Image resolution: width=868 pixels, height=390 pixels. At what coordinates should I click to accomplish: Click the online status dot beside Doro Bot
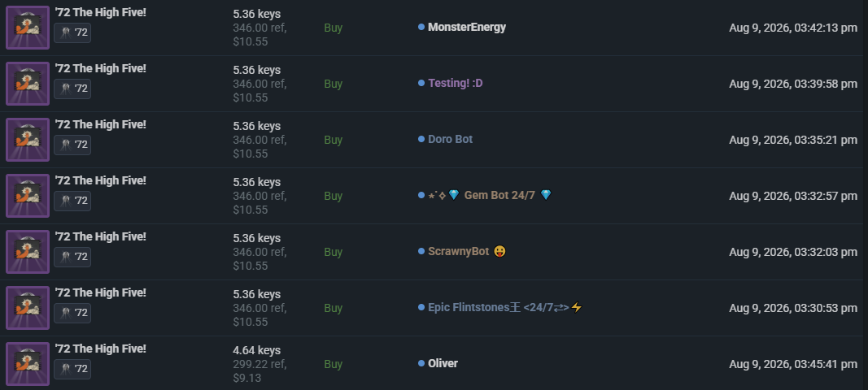(x=421, y=140)
